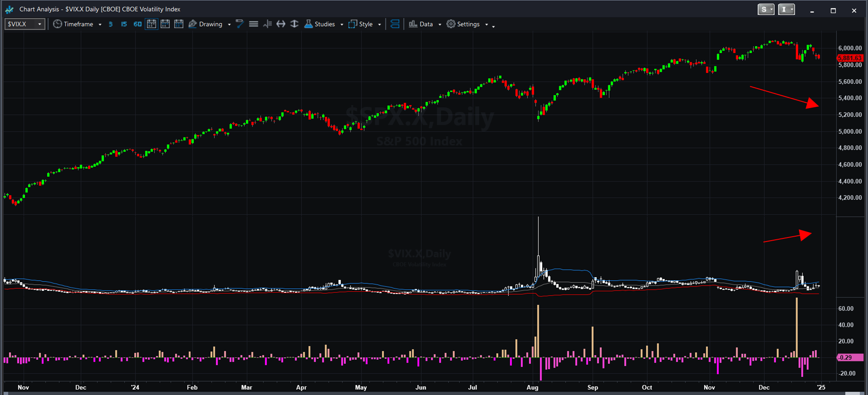Click the Feb label on time axis
This screenshot has width=868, height=395.
point(192,387)
